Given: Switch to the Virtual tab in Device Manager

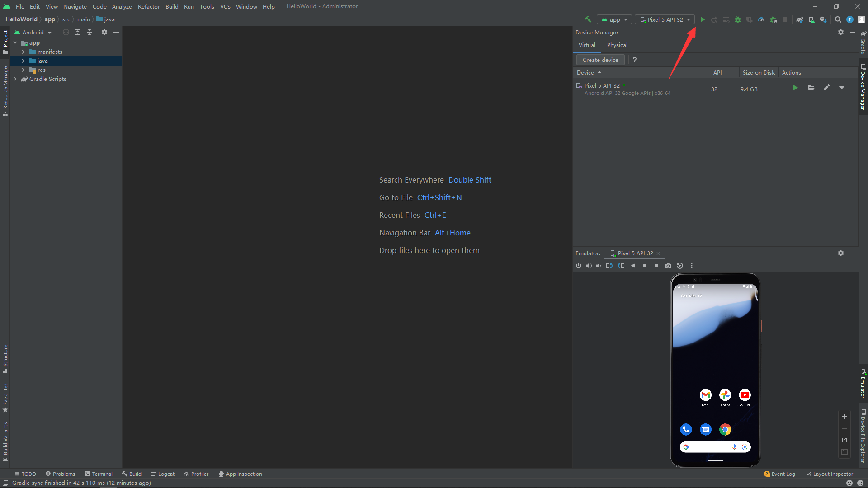Looking at the screenshot, I should click(x=586, y=45).
